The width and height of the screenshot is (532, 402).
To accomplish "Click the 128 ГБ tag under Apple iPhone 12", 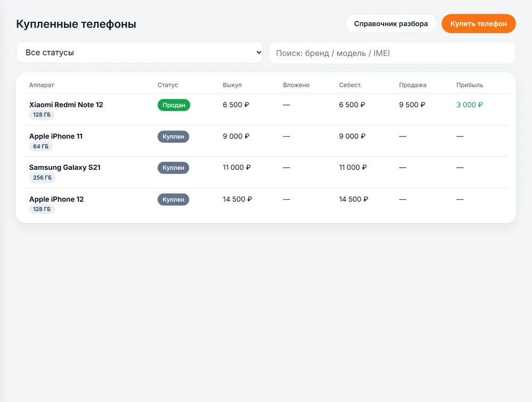I will click(41, 209).
